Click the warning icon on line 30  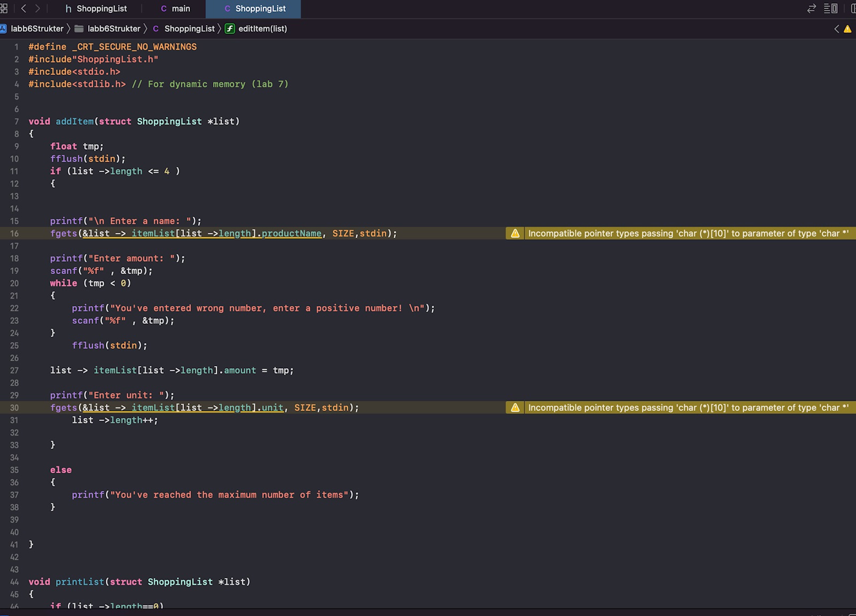click(515, 408)
